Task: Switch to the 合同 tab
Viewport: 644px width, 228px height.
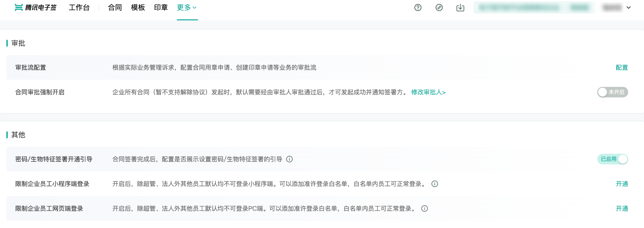Action: click(x=115, y=7)
